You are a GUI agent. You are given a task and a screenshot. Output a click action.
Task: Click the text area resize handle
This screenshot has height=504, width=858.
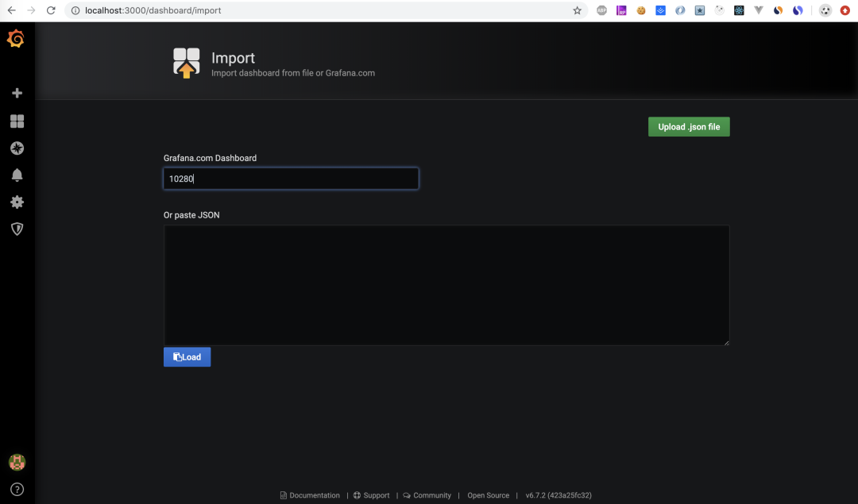(726, 342)
